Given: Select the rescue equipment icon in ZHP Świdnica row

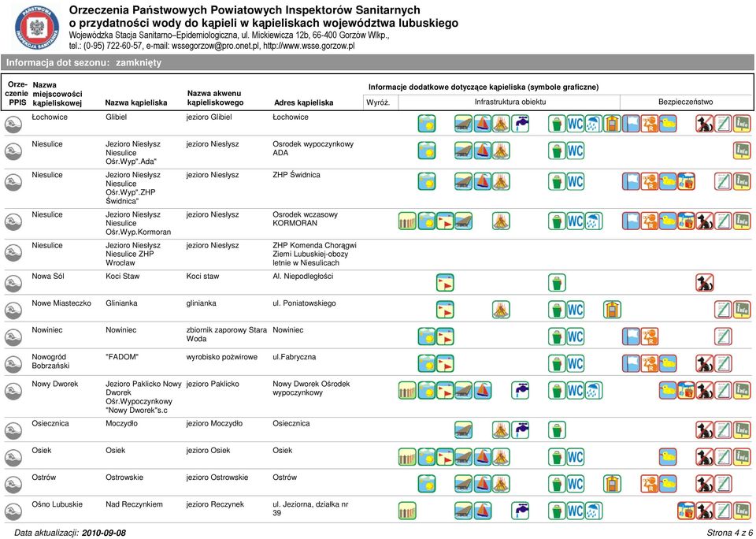Looking at the screenshot, I should (x=686, y=181).
